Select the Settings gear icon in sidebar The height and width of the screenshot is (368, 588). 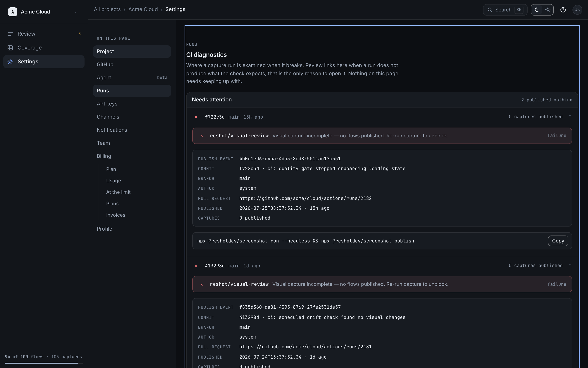(x=10, y=62)
